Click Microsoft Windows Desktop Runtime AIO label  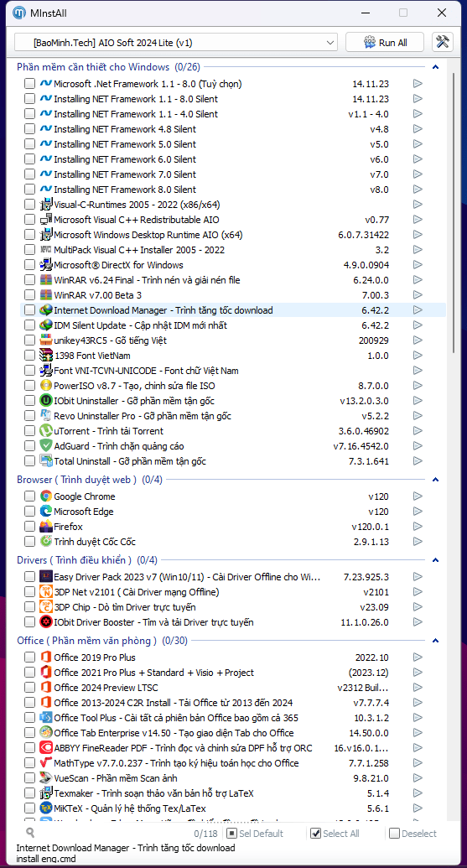click(148, 235)
